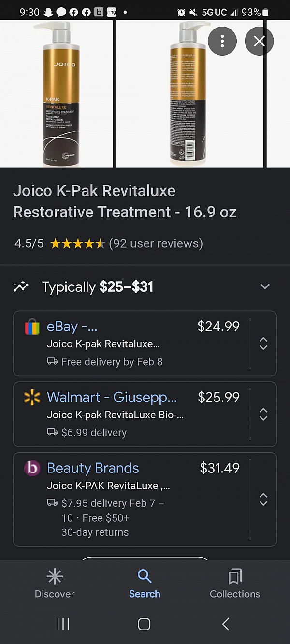
Task: Open the Discover tab
Action: click(55, 584)
